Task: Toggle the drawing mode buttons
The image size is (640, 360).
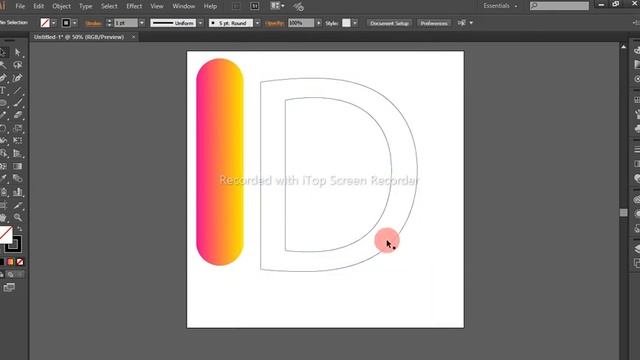Action: [x=11, y=274]
